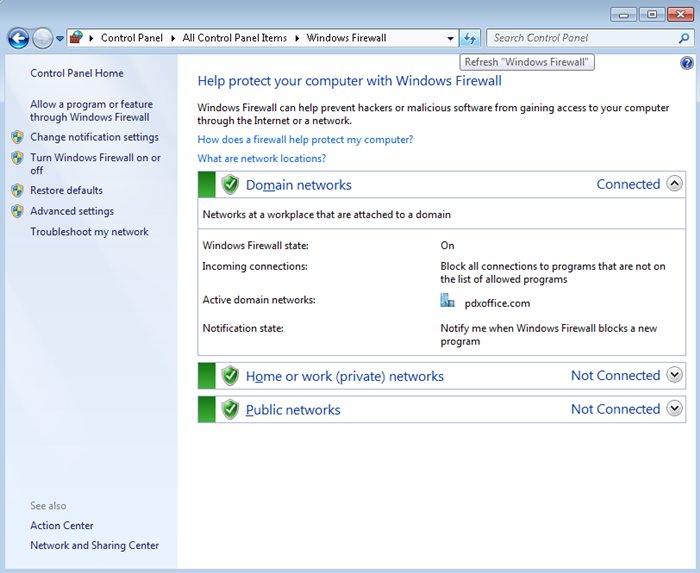The width and height of the screenshot is (700, 573).
Task: Select the pdxoffice.com network name
Action: click(497, 303)
